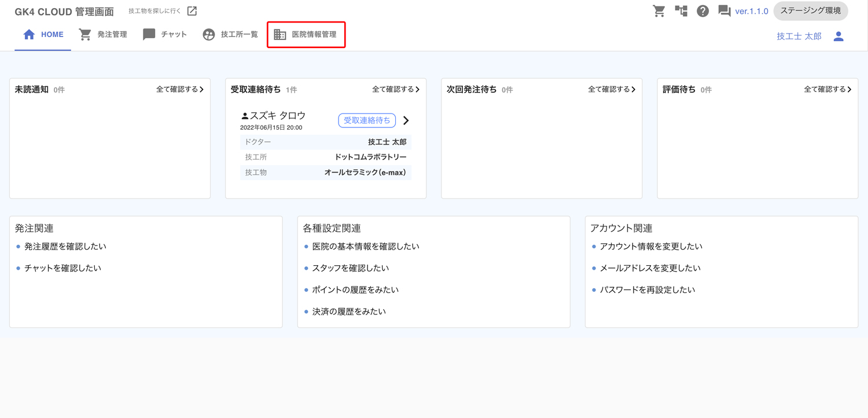Open 発注履歴を確認したい link

[65, 247]
